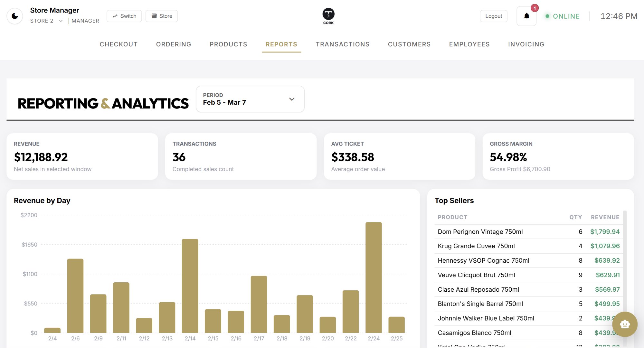Screen dimensions: 644x348
Task: Open the chat assistant robot icon
Action: pos(625,324)
